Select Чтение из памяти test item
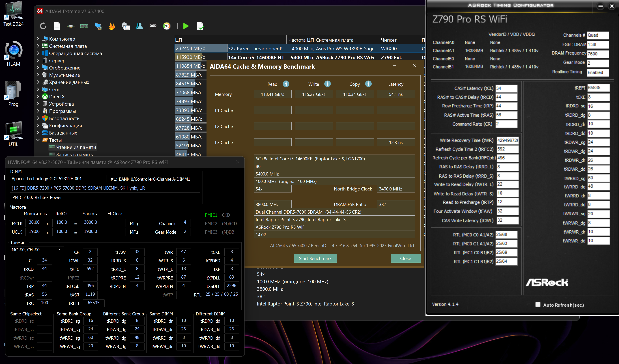 point(76,147)
